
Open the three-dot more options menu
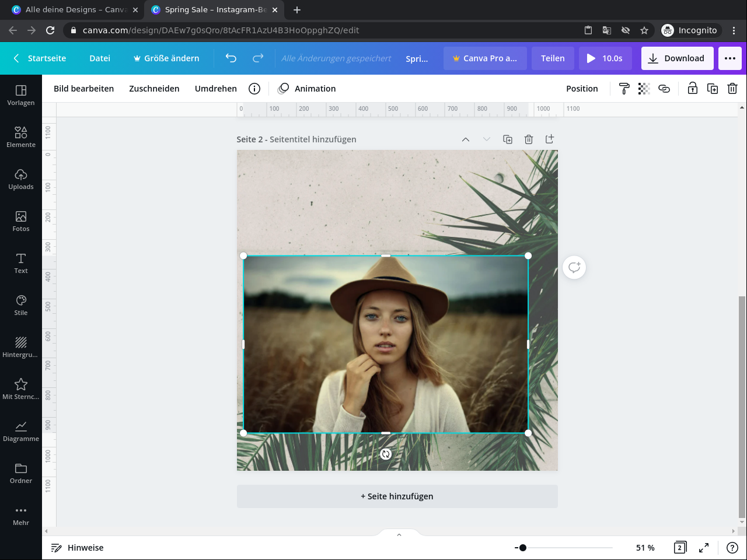tap(729, 58)
